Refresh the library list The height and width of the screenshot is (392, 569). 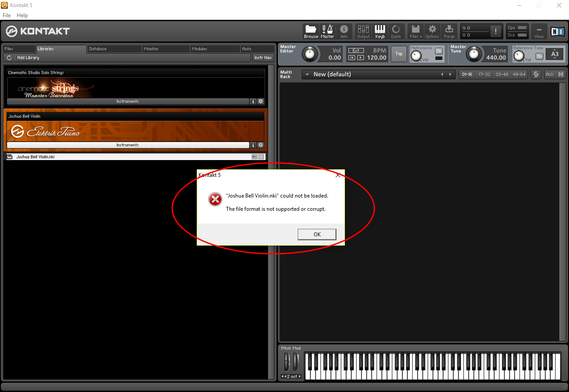coord(9,58)
